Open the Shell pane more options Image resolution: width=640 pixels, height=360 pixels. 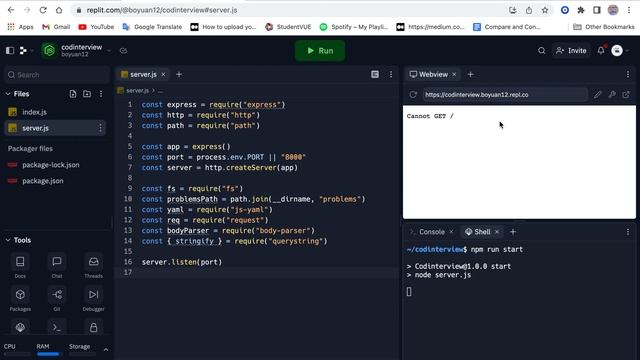[628, 232]
